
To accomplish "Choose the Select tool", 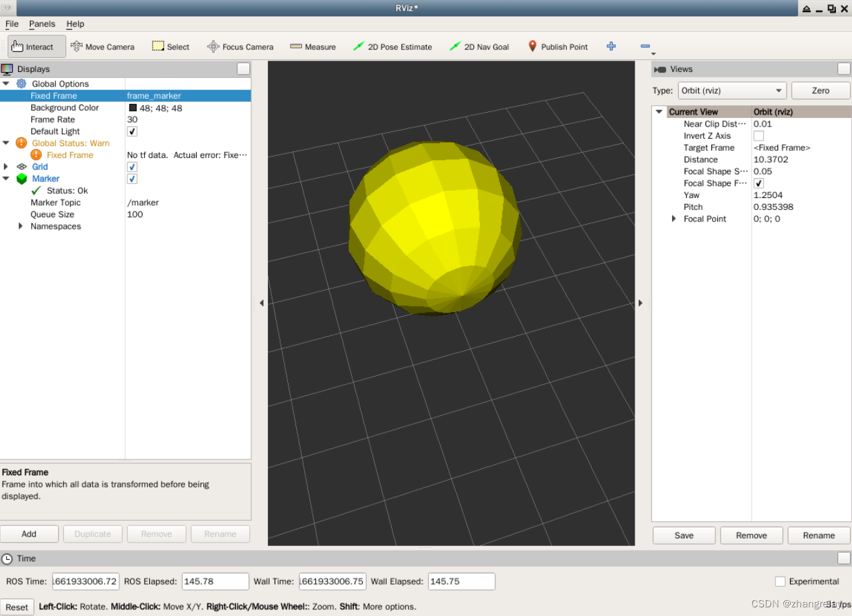I will [171, 47].
